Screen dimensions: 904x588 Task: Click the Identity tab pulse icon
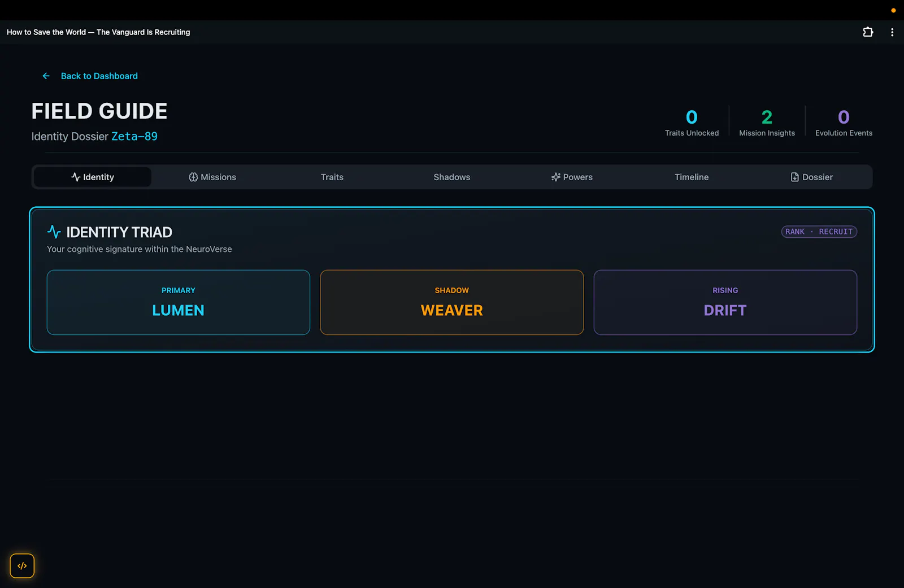76,177
